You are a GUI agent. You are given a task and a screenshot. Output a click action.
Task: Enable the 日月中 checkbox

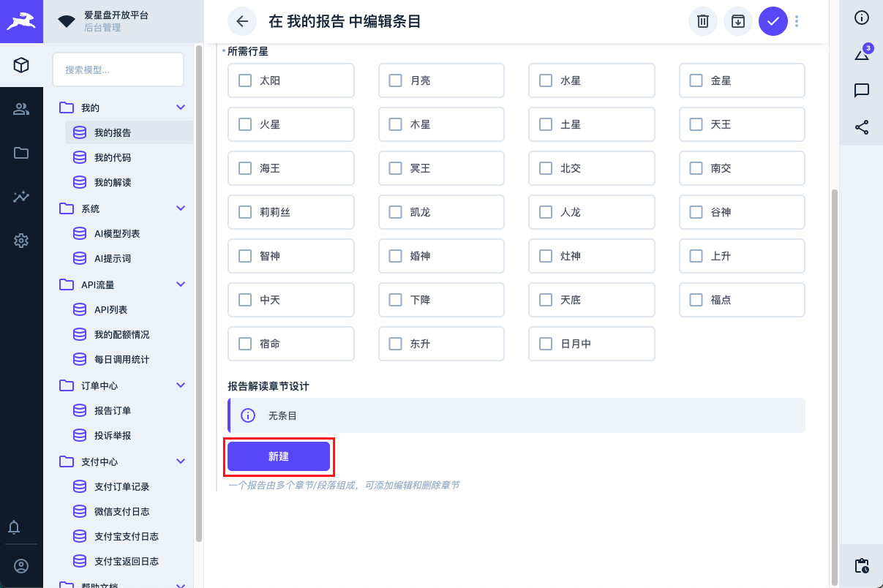tap(546, 344)
